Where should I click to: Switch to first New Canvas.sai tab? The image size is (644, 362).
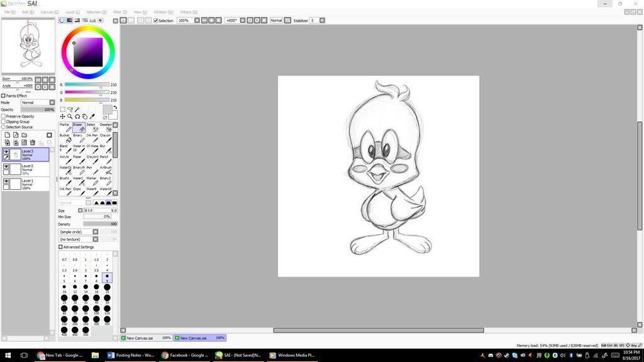[141, 338]
